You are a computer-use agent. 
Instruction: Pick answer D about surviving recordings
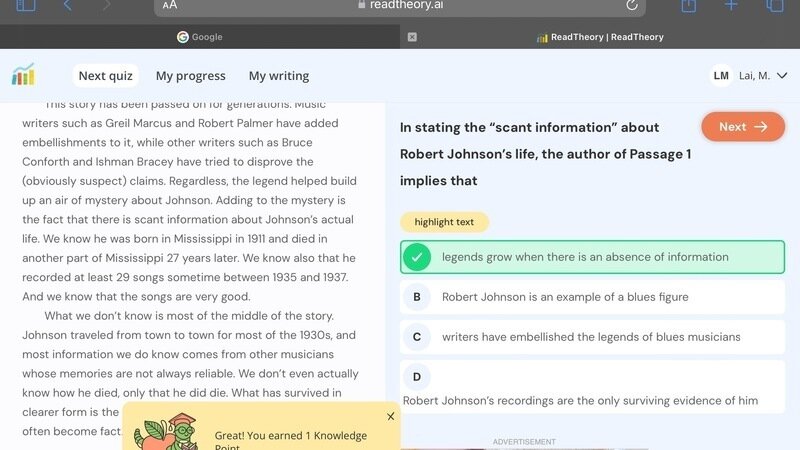click(x=592, y=388)
